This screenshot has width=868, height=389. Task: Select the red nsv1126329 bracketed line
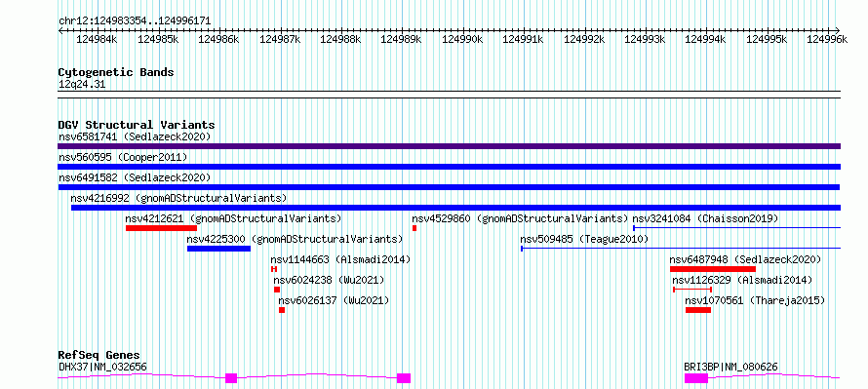692,290
